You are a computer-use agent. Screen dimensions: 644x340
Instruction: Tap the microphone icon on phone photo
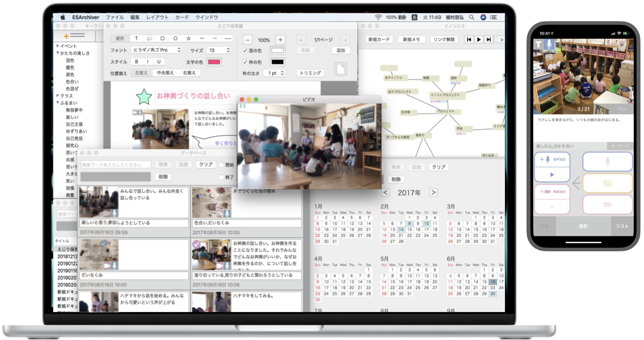click(x=549, y=44)
